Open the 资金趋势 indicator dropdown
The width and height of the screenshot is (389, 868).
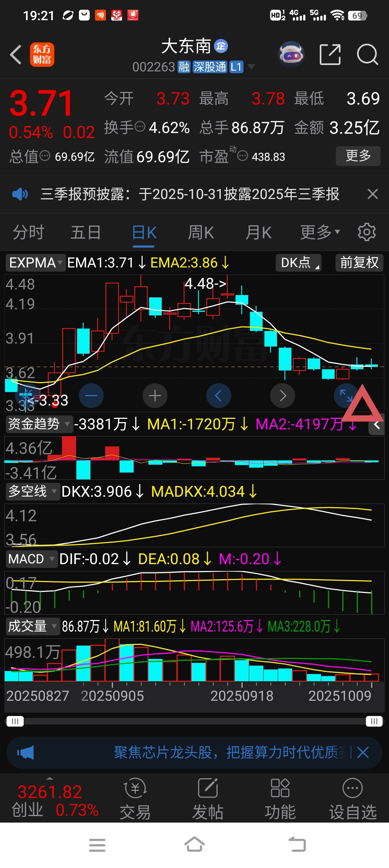pos(39,424)
